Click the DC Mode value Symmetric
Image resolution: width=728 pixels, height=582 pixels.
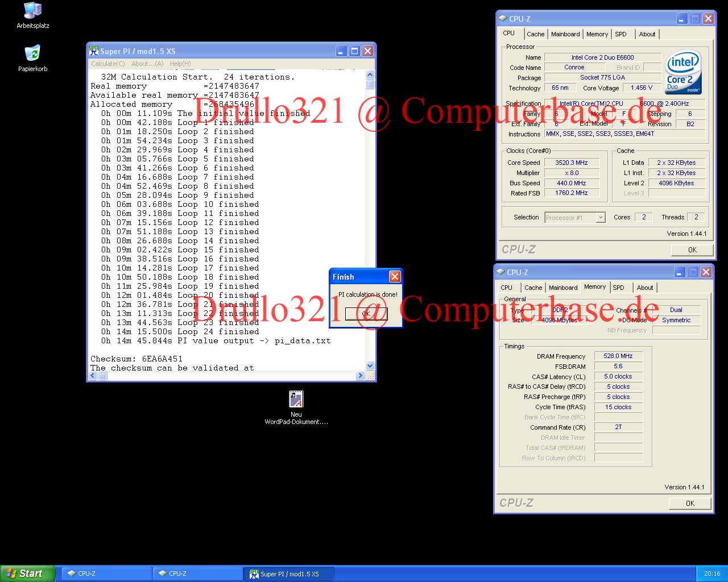tap(676, 320)
